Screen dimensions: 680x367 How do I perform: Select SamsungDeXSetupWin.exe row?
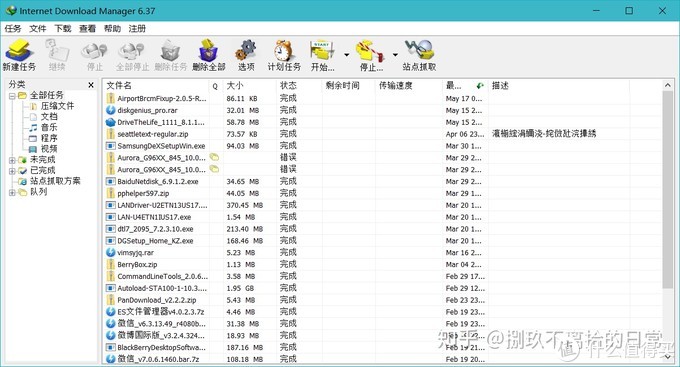(383, 146)
